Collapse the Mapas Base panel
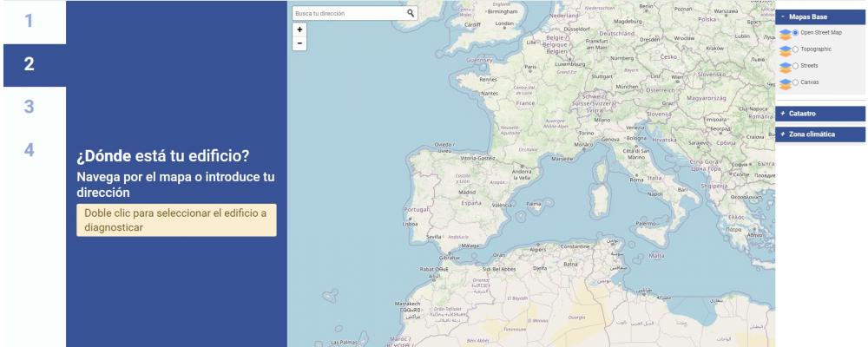The width and height of the screenshot is (868, 347). point(820,17)
